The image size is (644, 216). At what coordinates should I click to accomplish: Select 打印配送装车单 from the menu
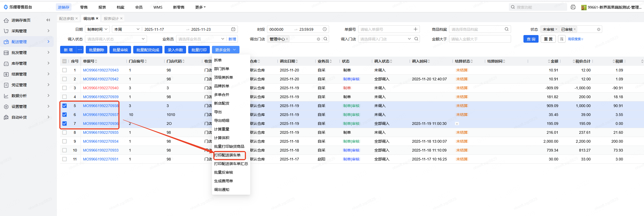tap(227, 155)
